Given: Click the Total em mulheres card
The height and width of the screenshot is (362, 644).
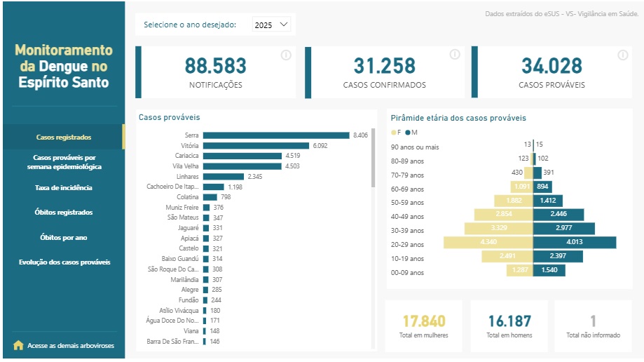Looking at the screenshot, I should click(424, 326).
